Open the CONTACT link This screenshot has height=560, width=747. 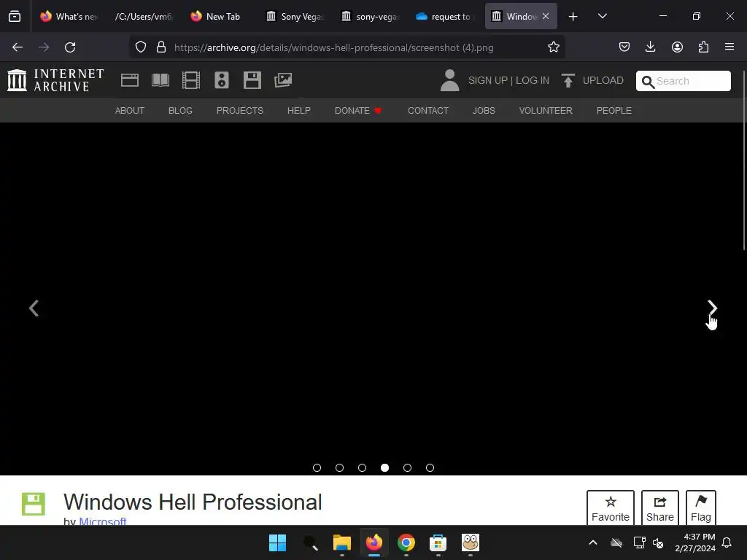point(427,111)
